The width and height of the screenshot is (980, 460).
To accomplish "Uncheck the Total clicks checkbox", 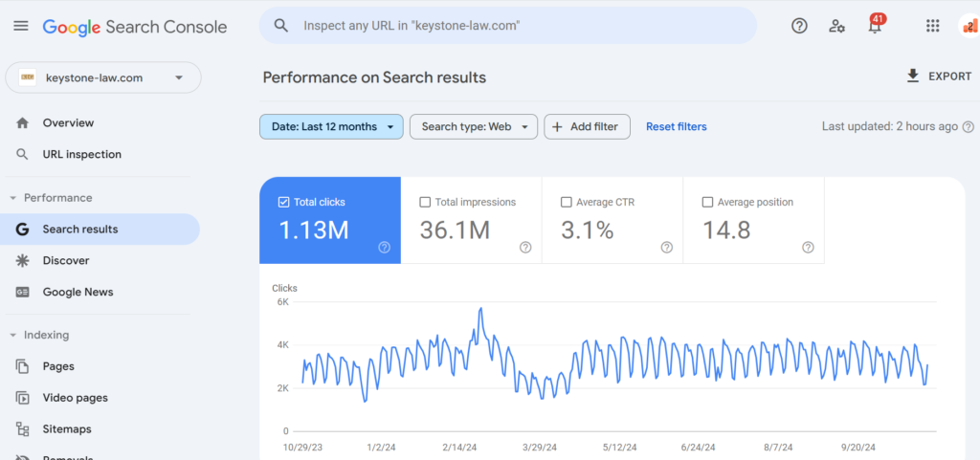I will tap(283, 202).
